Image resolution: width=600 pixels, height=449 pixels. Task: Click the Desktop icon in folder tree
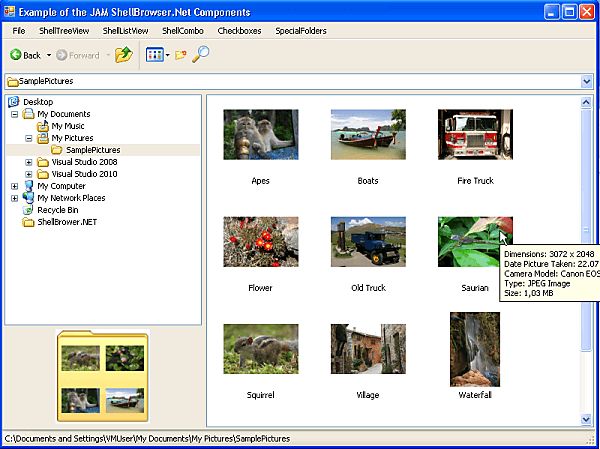pos(13,102)
